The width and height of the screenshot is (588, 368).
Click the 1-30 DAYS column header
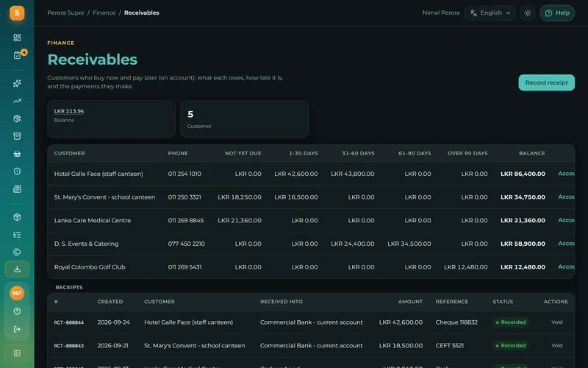[304, 153]
